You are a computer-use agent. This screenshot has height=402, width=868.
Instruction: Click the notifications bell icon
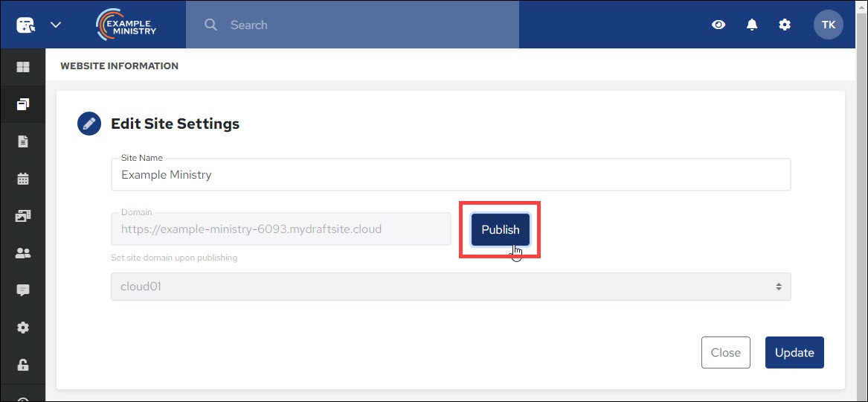tap(752, 25)
